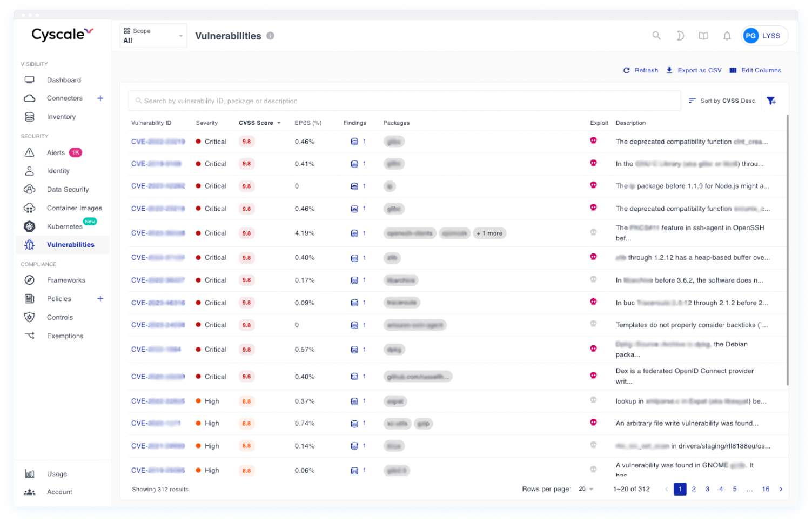The height and width of the screenshot is (522, 812).
Task: Click the PG avatar badge next to LYSS
Action: coord(750,36)
